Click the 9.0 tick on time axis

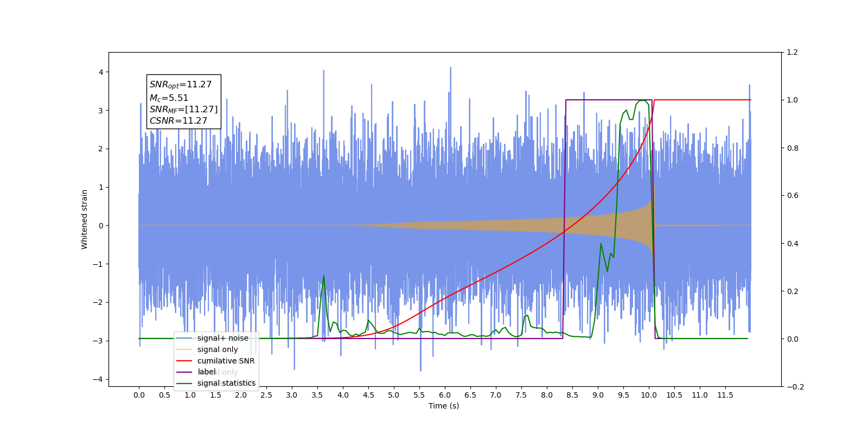(x=598, y=395)
